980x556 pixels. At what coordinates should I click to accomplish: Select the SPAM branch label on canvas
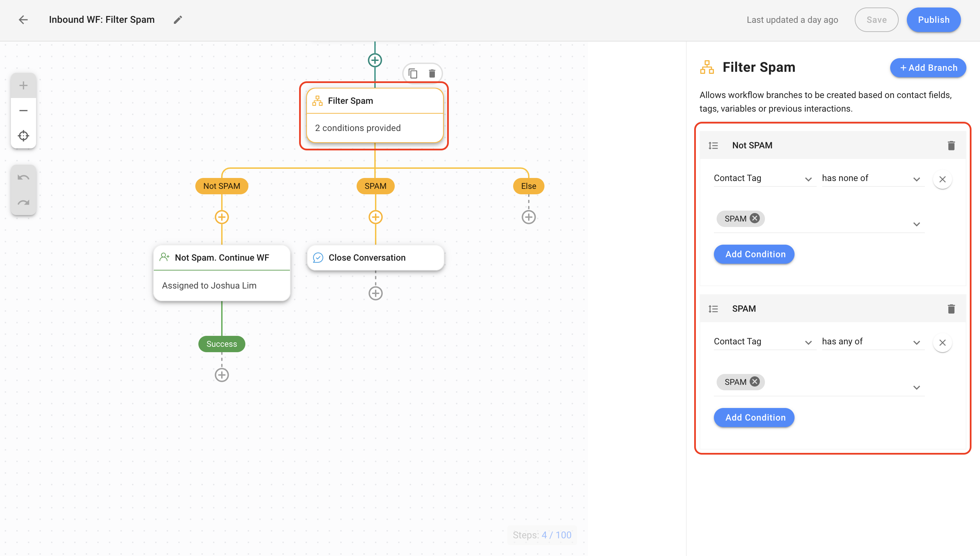click(x=375, y=186)
